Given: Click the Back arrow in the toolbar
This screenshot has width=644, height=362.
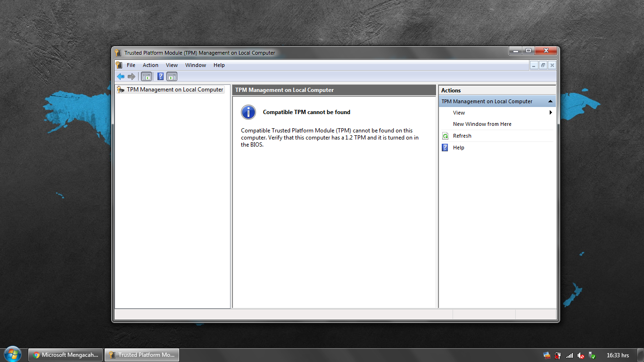Looking at the screenshot, I should (121, 76).
